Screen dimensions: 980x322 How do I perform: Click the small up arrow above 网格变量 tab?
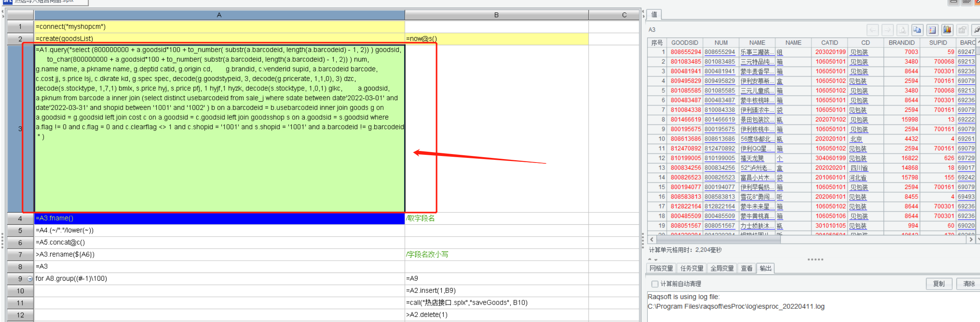(650, 259)
